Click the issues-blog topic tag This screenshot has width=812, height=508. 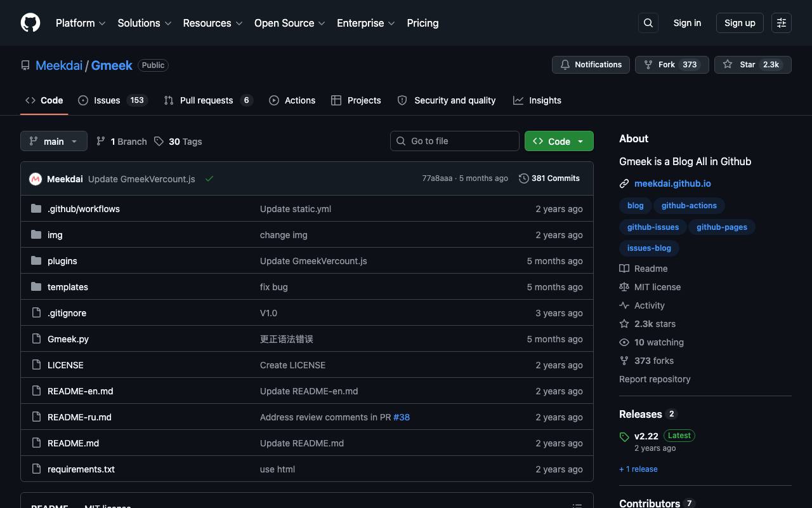point(649,248)
